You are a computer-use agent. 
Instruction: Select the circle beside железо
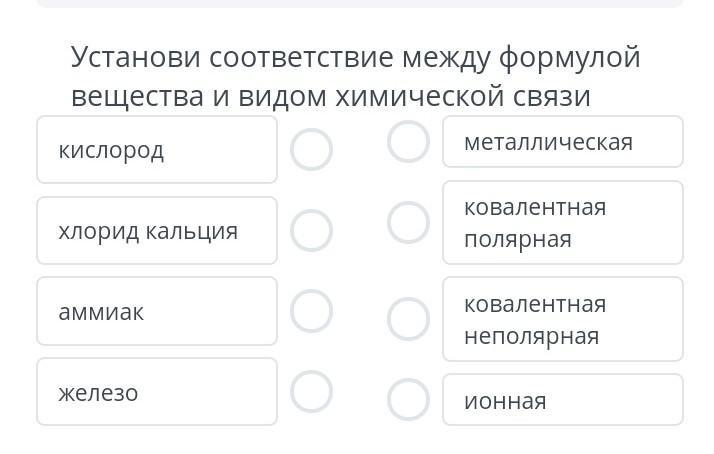(311, 392)
